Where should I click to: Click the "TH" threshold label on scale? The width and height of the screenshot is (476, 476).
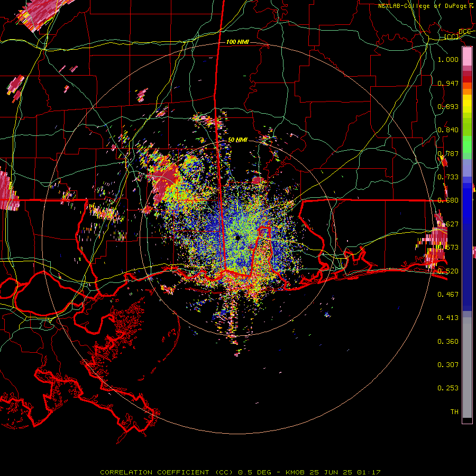coord(454,412)
